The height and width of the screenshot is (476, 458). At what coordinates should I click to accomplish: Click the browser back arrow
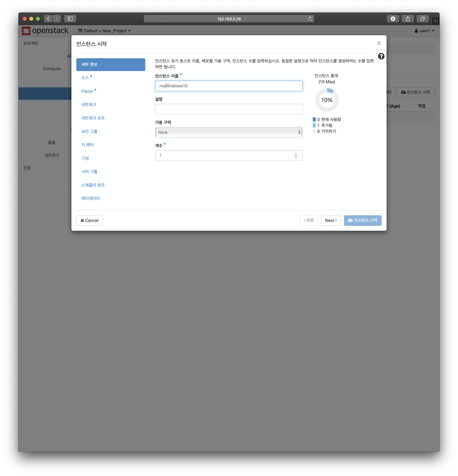[x=48, y=19]
